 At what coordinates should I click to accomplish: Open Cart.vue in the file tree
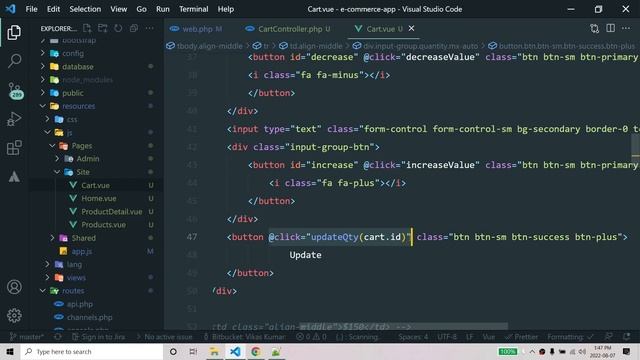(x=96, y=185)
